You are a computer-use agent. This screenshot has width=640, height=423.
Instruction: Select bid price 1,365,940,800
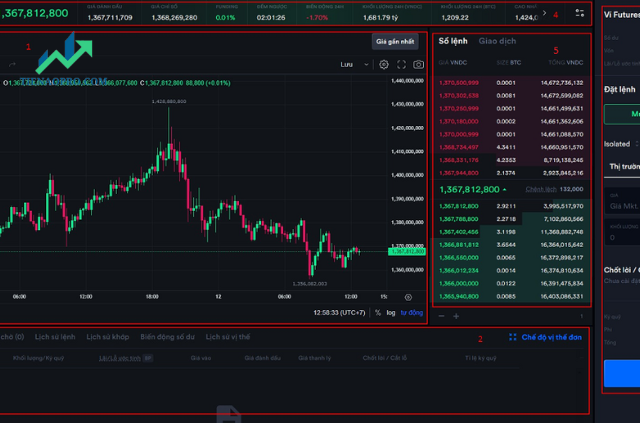(459, 296)
